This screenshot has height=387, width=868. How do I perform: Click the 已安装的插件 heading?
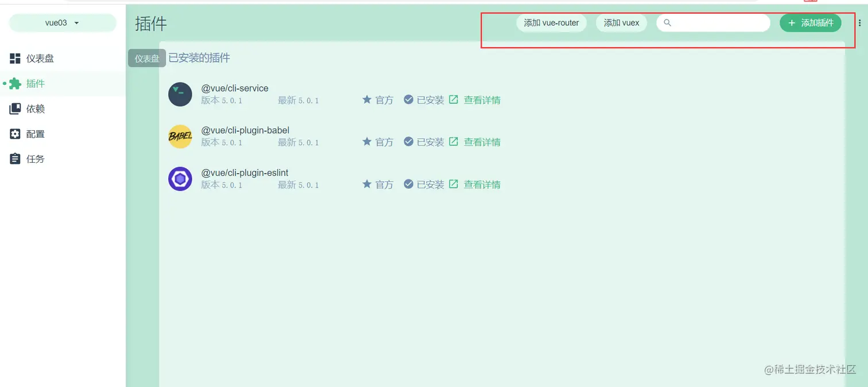pyautogui.click(x=199, y=58)
